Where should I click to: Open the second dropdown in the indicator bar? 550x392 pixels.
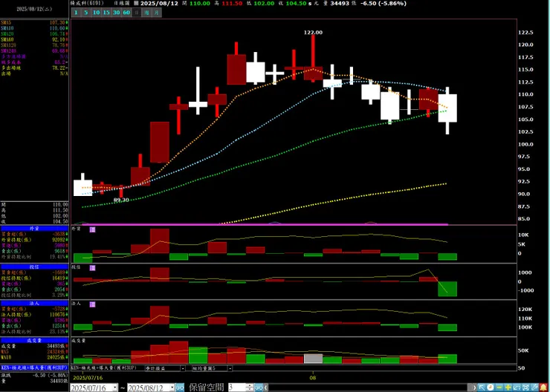point(165,368)
